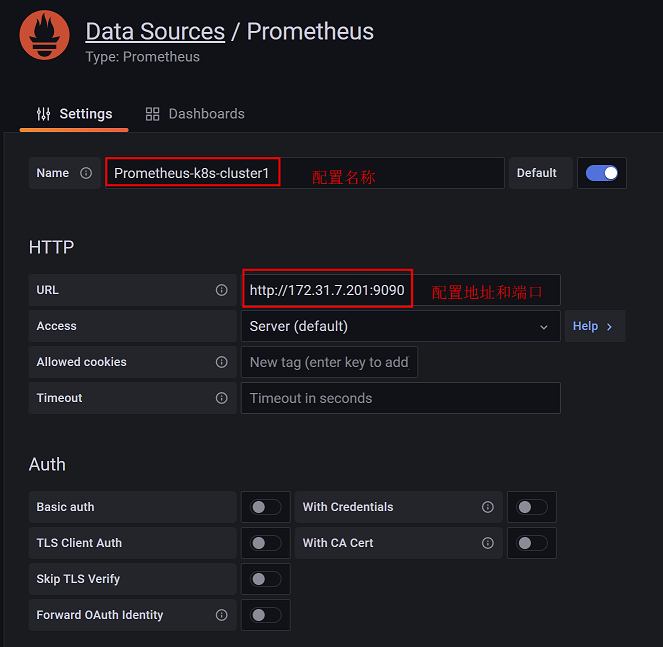Select the Settings tab

pos(74,114)
